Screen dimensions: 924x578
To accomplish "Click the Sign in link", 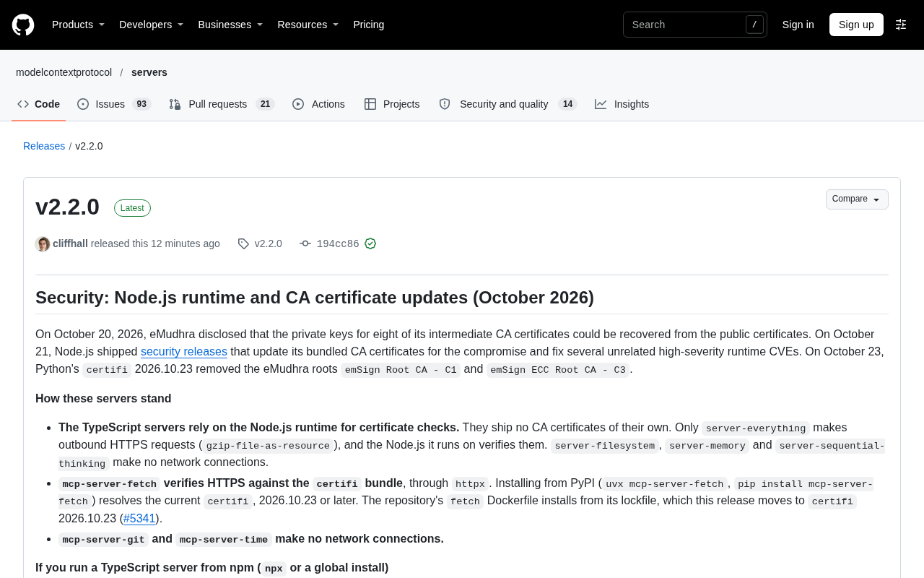I will pyautogui.click(x=798, y=25).
